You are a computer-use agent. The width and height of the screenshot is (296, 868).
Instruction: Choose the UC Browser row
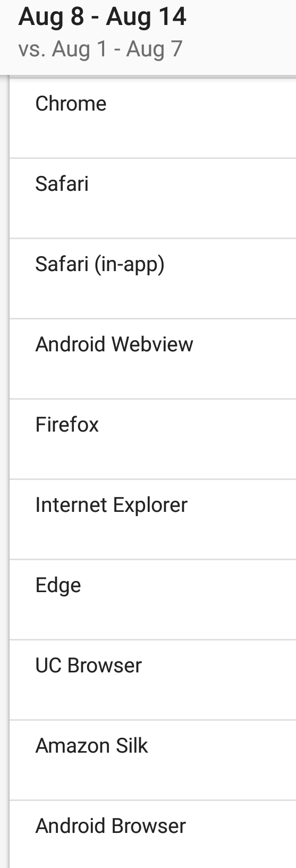[153, 680]
